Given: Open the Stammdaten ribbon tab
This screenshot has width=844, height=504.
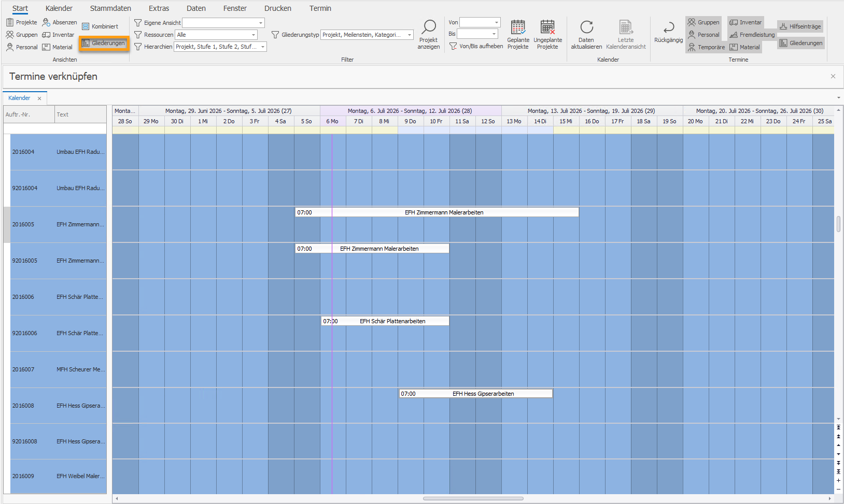Looking at the screenshot, I should click(110, 8).
